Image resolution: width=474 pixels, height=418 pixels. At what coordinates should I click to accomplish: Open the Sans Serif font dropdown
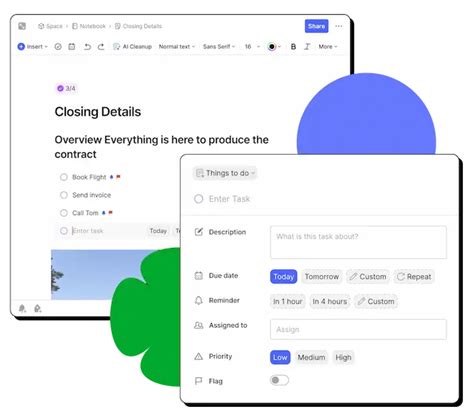tap(219, 47)
